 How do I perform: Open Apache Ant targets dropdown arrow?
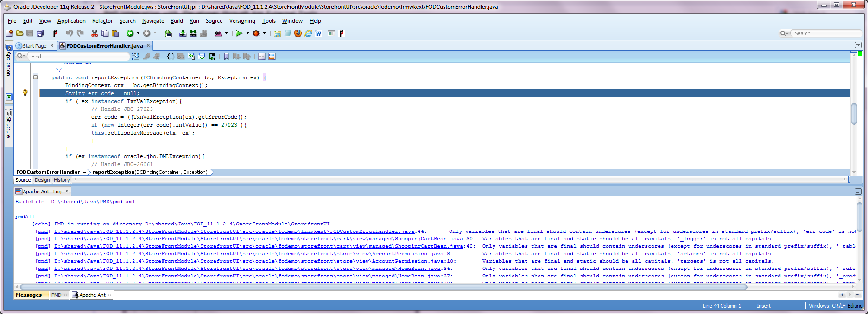coord(226,33)
